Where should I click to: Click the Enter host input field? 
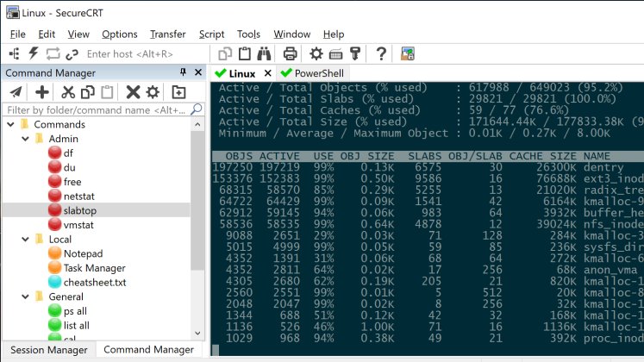[146, 53]
